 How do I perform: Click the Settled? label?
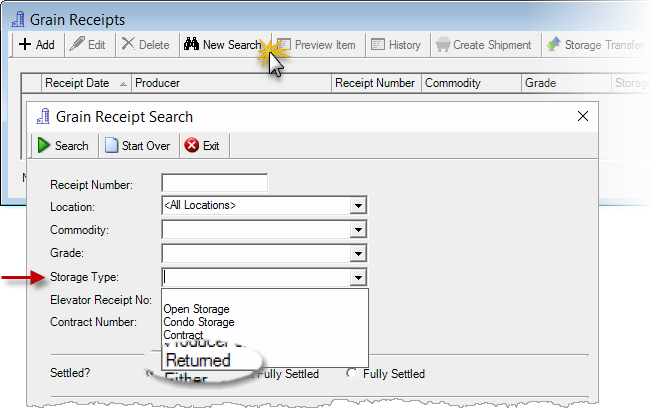coord(70,373)
